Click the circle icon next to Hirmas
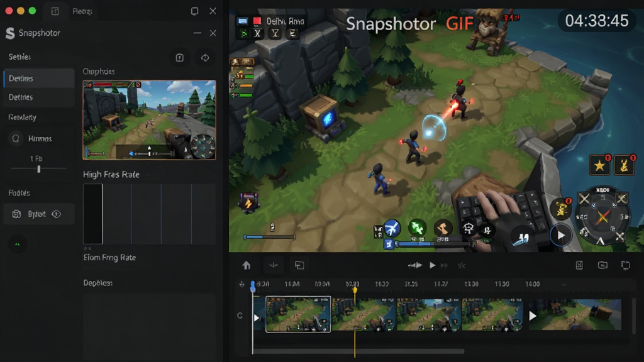 [x=16, y=138]
